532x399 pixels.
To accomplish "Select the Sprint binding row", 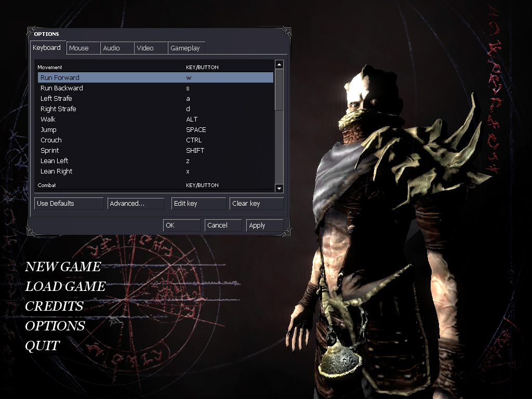I will click(x=155, y=150).
